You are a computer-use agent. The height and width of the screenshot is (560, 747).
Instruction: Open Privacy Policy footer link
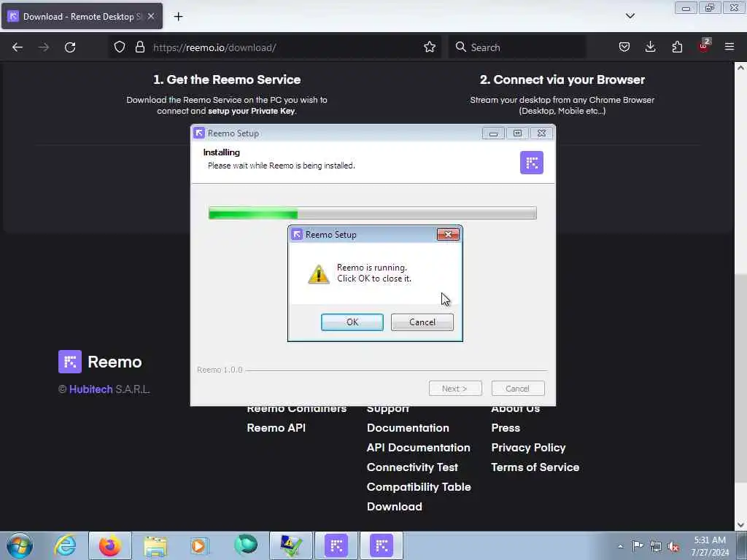click(x=528, y=448)
